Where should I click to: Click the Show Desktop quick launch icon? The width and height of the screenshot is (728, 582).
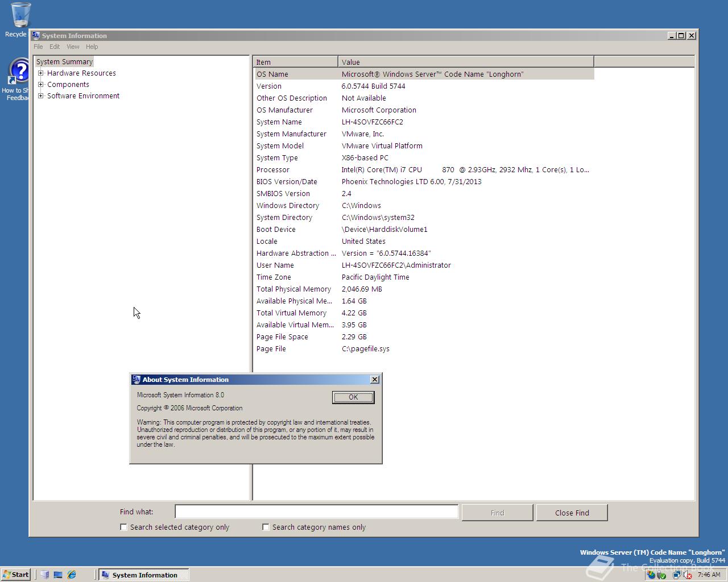click(x=58, y=575)
